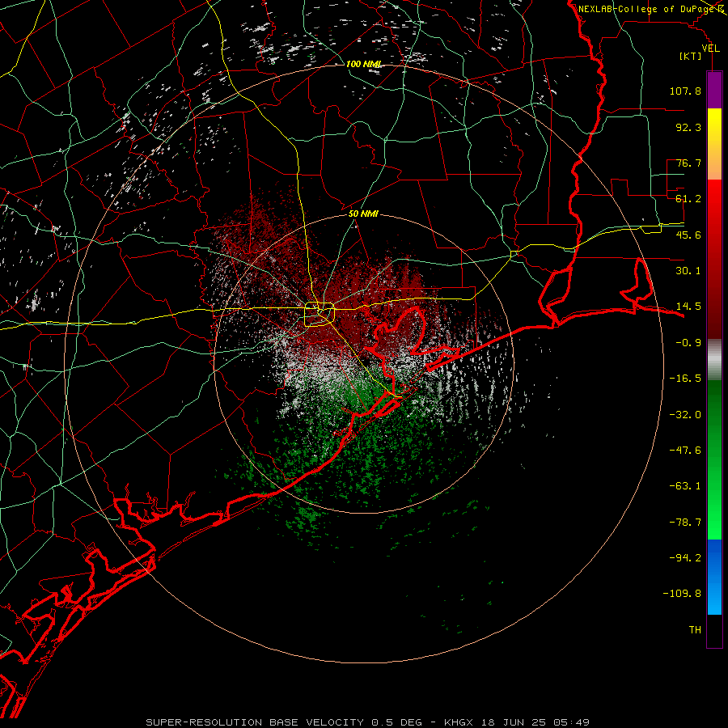The height and width of the screenshot is (728, 728).
Task: Click the 76.7 velocity scale value
Action: click(688, 163)
